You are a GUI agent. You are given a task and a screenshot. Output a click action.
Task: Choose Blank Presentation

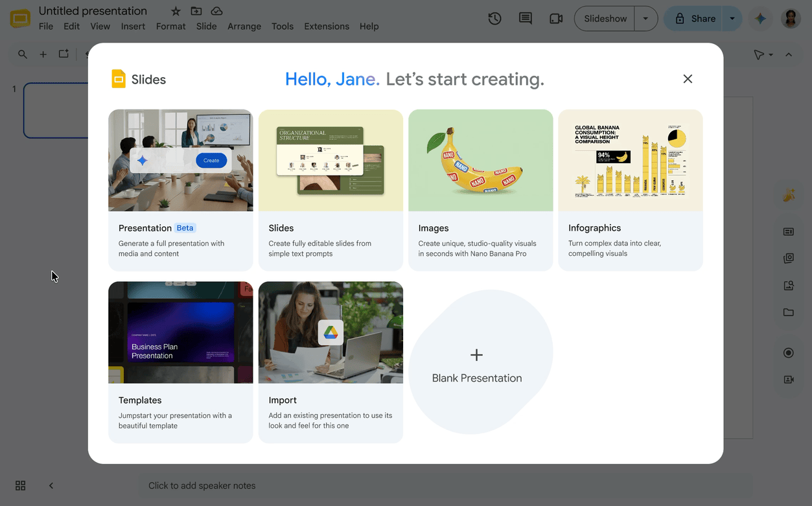pos(480,362)
